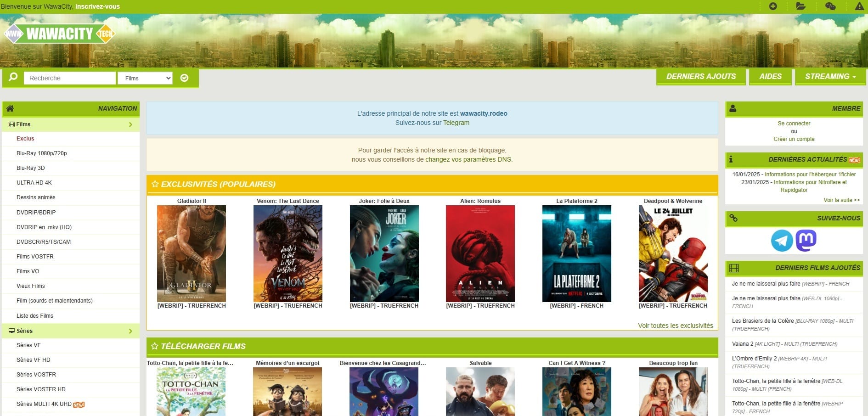Viewport: 868px width, 416px height.
Task: Open L'Ombre d'Emily 2 entry
Action: (780, 362)
